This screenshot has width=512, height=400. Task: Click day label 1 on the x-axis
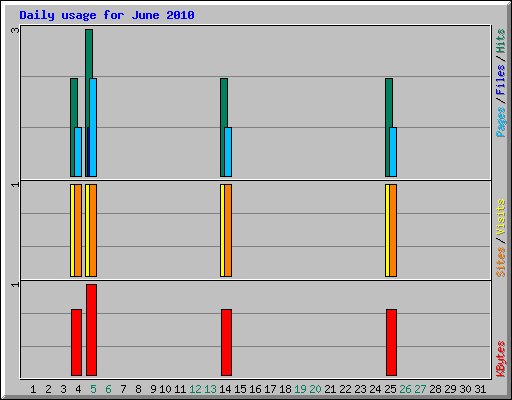[33, 389]
